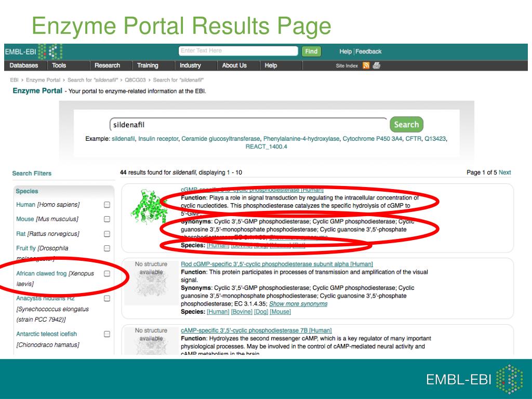Click the green Find button
The image size is (532, 399).
click(x=311, y=51)
